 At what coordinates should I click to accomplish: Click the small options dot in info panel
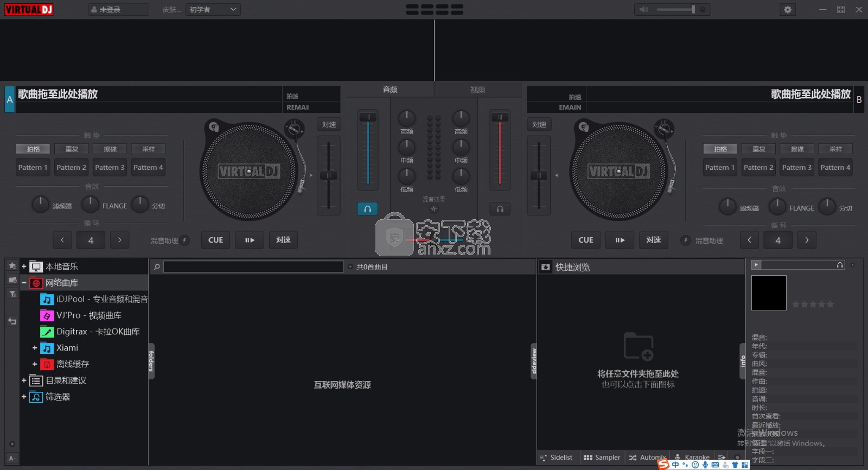852,265
